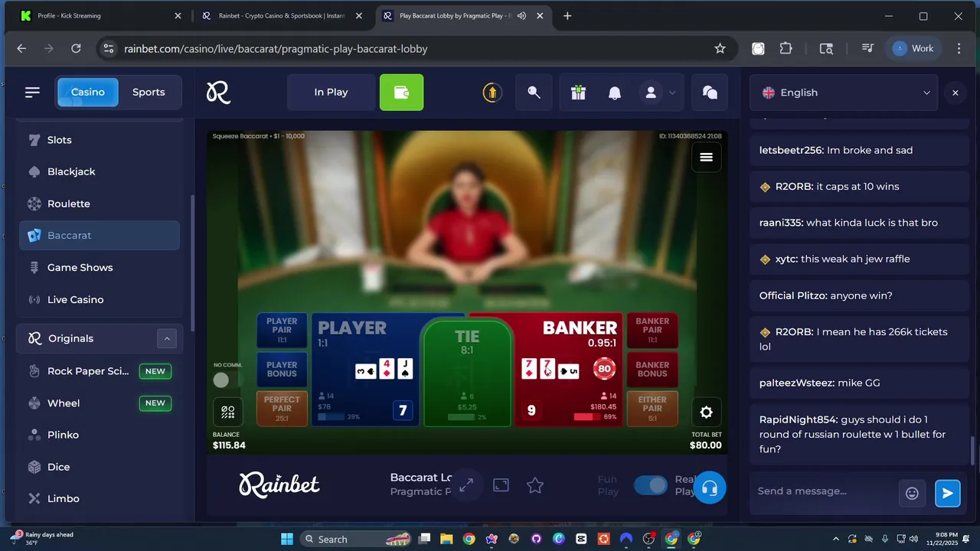Open the English language dropdown
The height and width of the screenshot is (551, 980).
coord(845,93)
